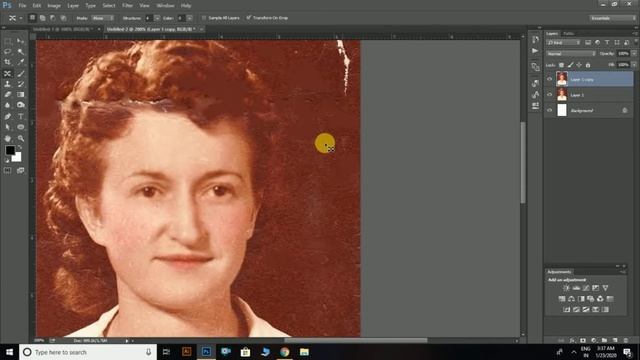Viewport: 640px width, 360px height.
Task: Select the Move tool
Action: click(x=20, y=41)
